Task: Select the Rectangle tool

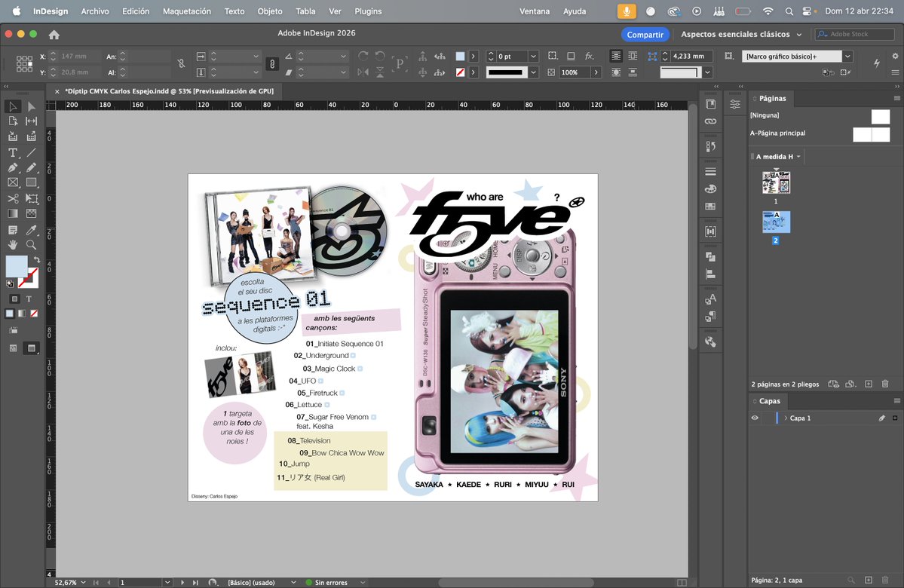Action: (31, 182)
